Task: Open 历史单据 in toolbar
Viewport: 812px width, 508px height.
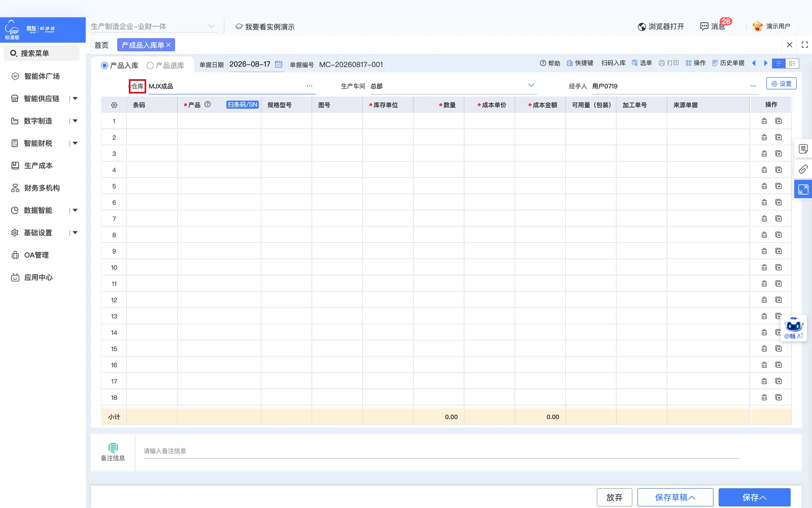Action: 728,63
